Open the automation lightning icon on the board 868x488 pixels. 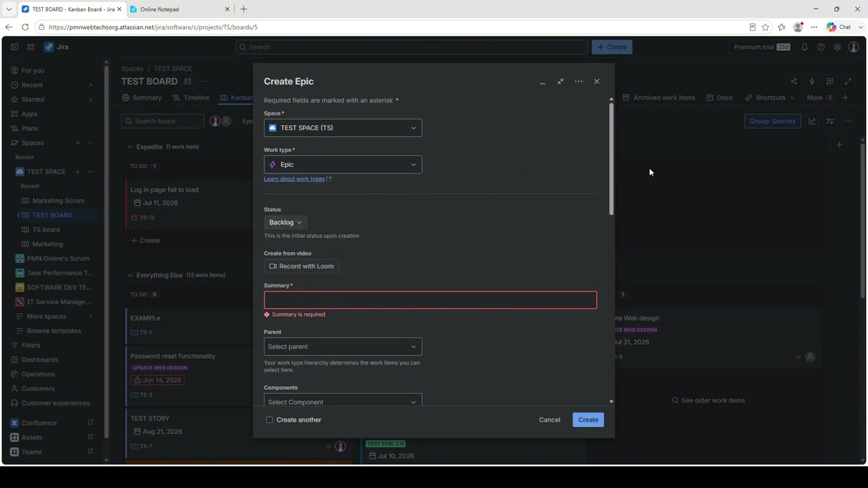click(x=812, y=81)
